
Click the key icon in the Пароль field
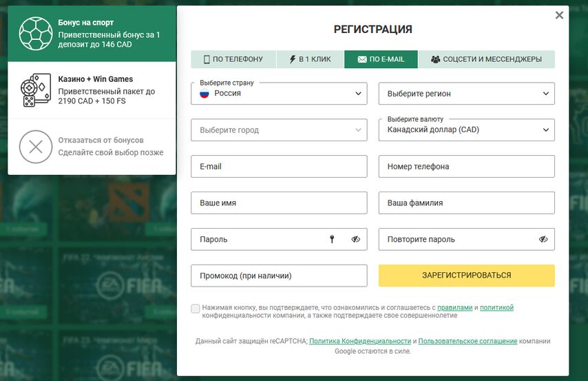coord(332,239)
